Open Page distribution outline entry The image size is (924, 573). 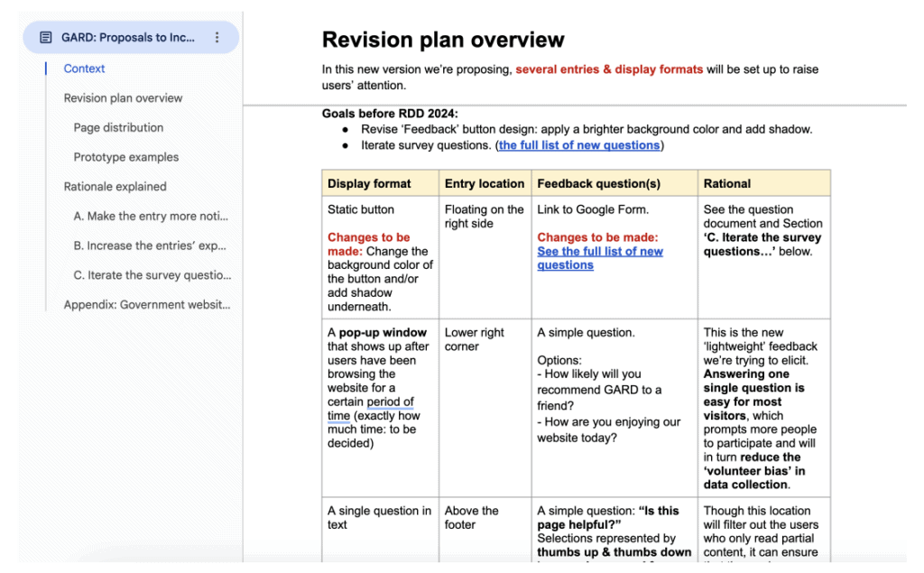coord(118,127)
